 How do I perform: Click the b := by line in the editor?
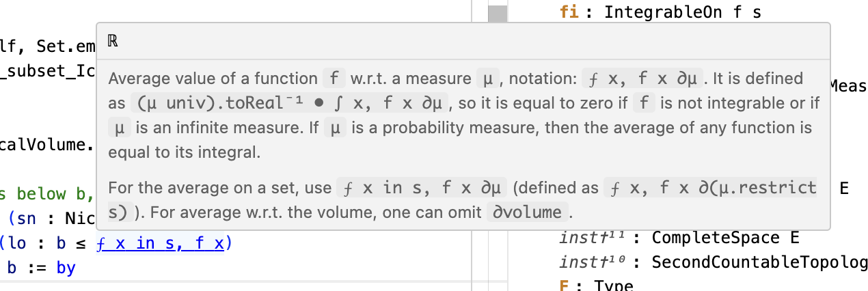coord(41,268)
